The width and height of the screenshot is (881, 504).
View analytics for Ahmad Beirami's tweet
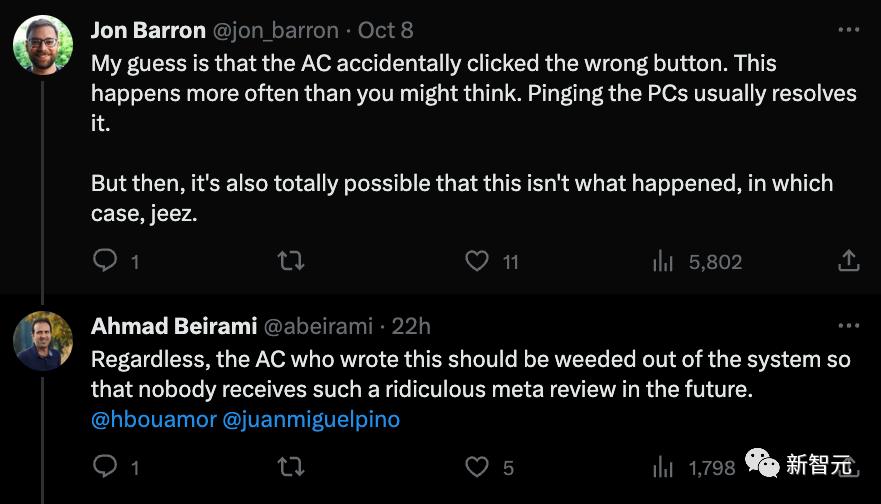663,467
